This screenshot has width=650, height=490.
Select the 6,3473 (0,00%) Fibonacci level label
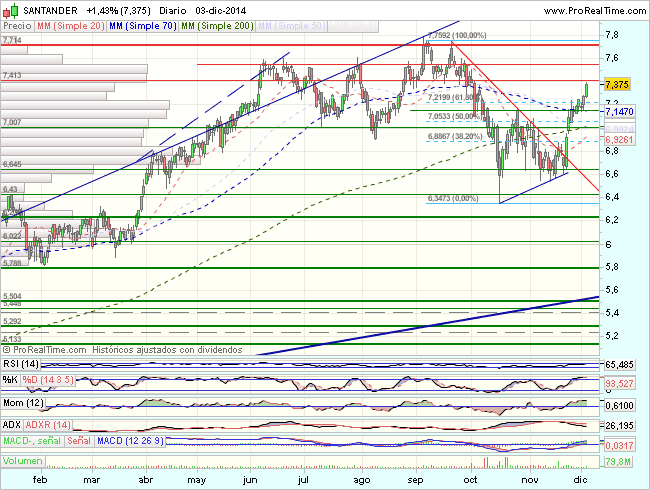pyautogui.click(x=454, y=199)
